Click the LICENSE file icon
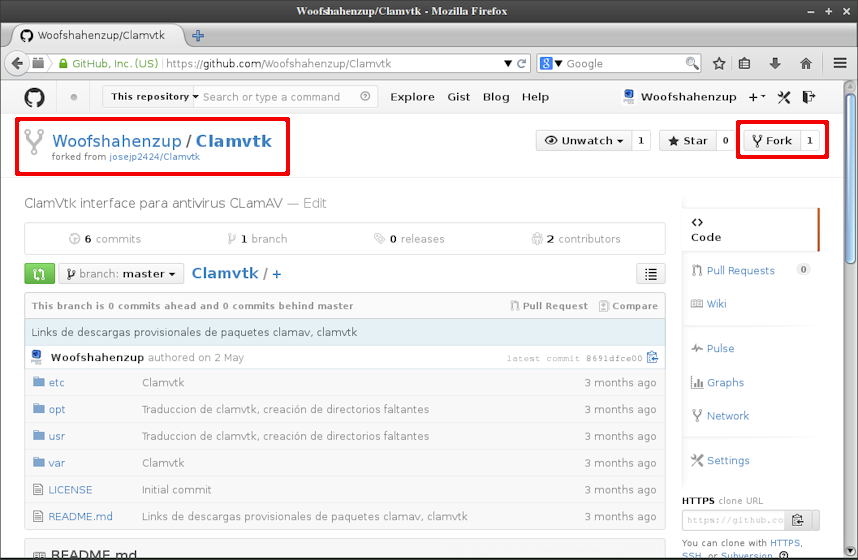The image size is (858, 560). click(x=38, y=489)
